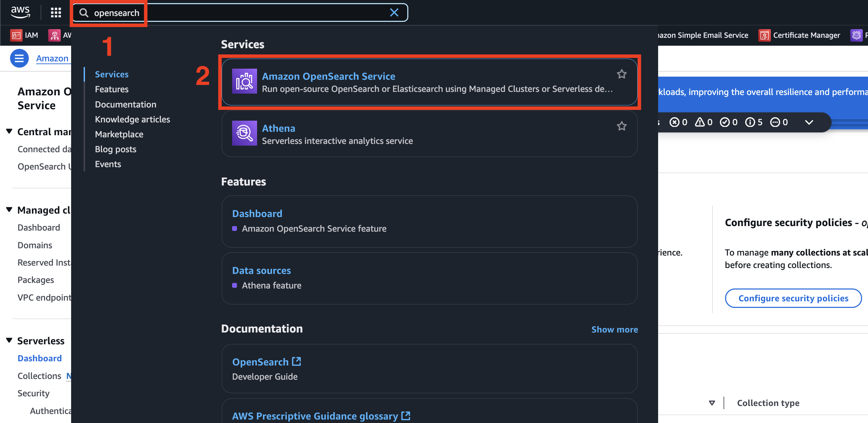Open the Serverless Dashboard sidebar item
The height and width of the screenshot is (423, 868).
[40, 358]
